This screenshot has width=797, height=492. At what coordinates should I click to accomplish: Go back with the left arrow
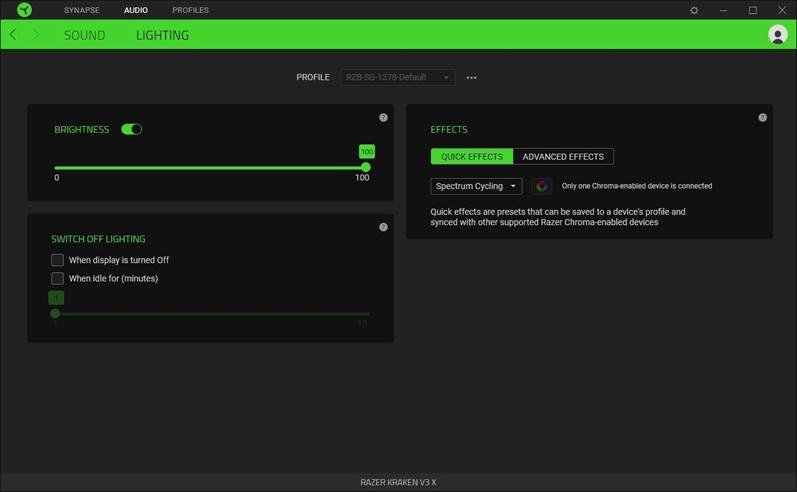[13, 35]
